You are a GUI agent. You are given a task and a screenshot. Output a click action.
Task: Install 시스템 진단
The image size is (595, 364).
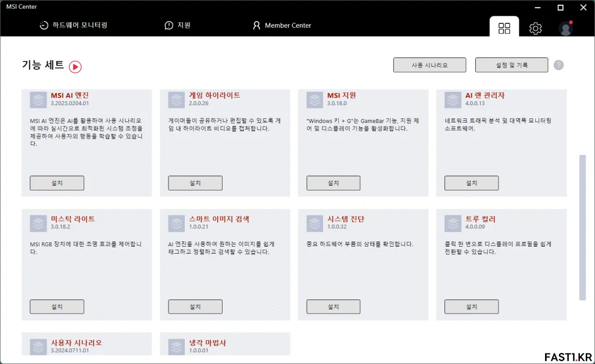coord(333,307)
